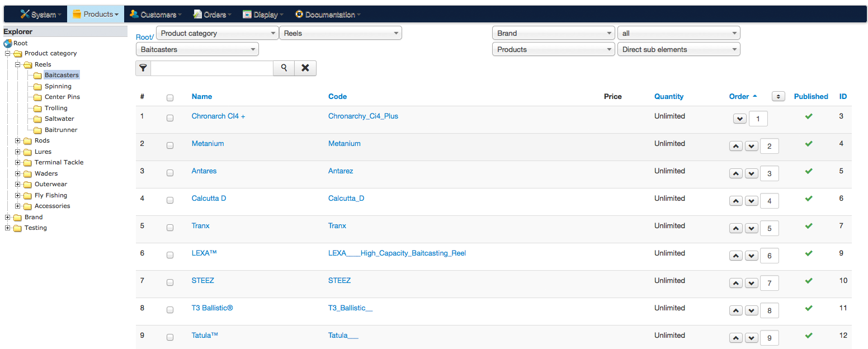Click the filter funnel icon
The image size is (868, 349).
[x=143, y=68]
